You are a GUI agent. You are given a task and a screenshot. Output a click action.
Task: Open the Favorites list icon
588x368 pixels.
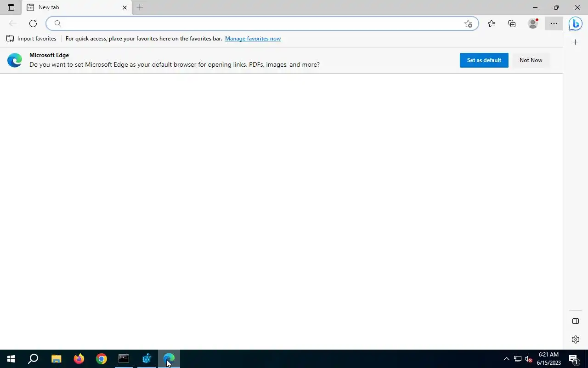492,23
